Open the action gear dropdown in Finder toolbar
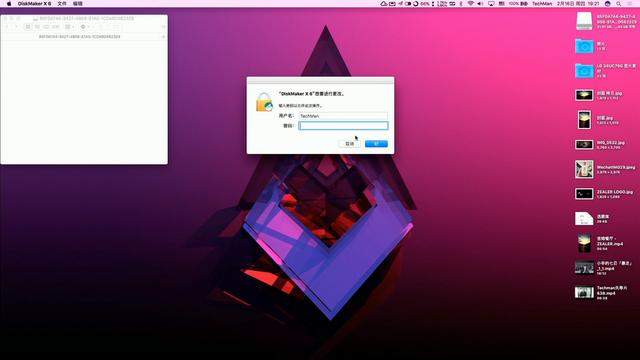The height and width of the screenshot is (360, 640). pos(84,27)
